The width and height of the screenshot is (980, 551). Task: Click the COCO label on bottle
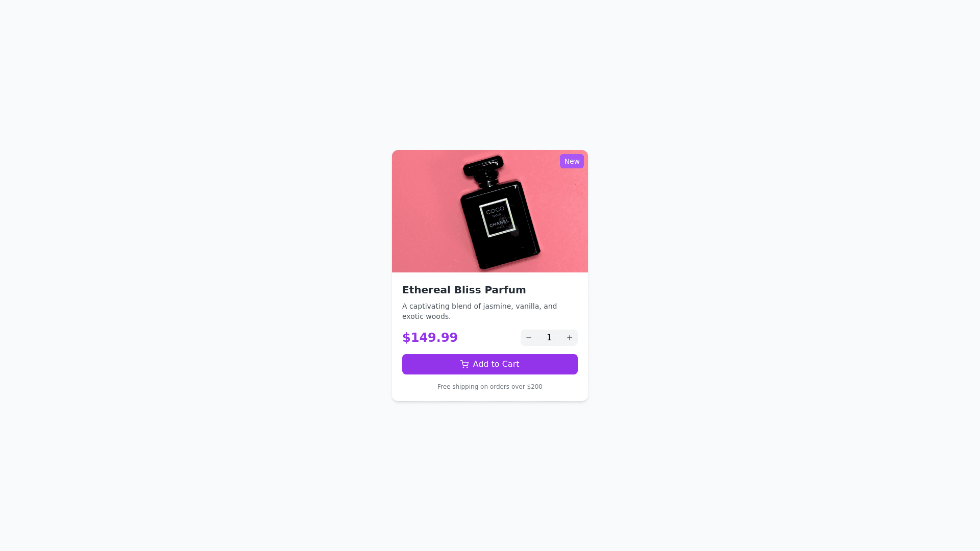(x=495, y=210)
